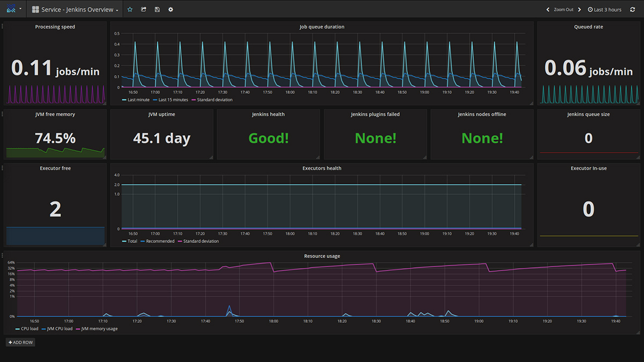644x362 pixels.
Task: Shift time range back with left chevron
Action: [548, 10]
